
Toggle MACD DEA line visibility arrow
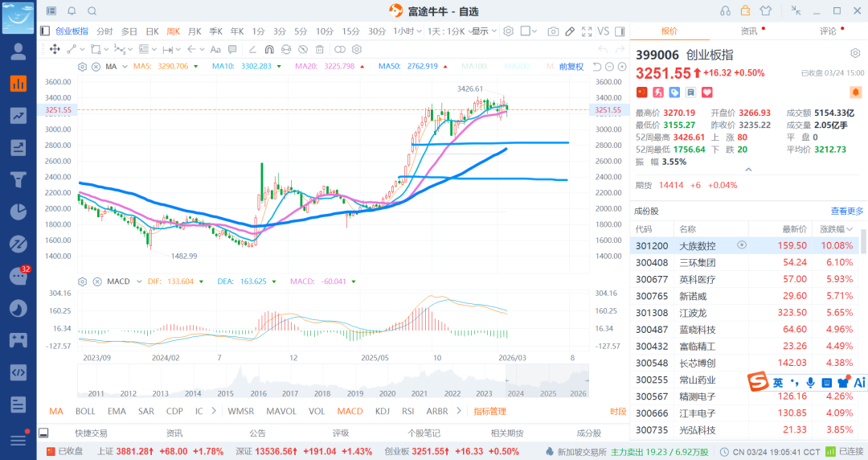(x=273, y=281)
